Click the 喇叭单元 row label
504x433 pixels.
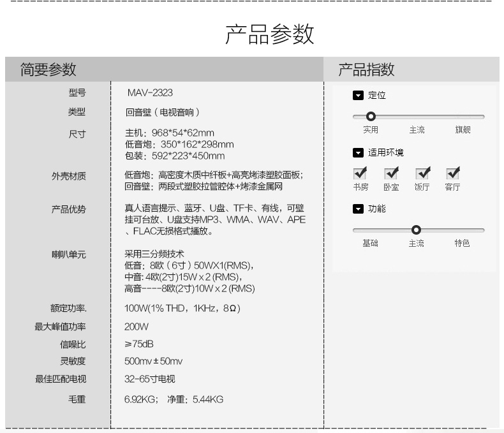[69, 254]
